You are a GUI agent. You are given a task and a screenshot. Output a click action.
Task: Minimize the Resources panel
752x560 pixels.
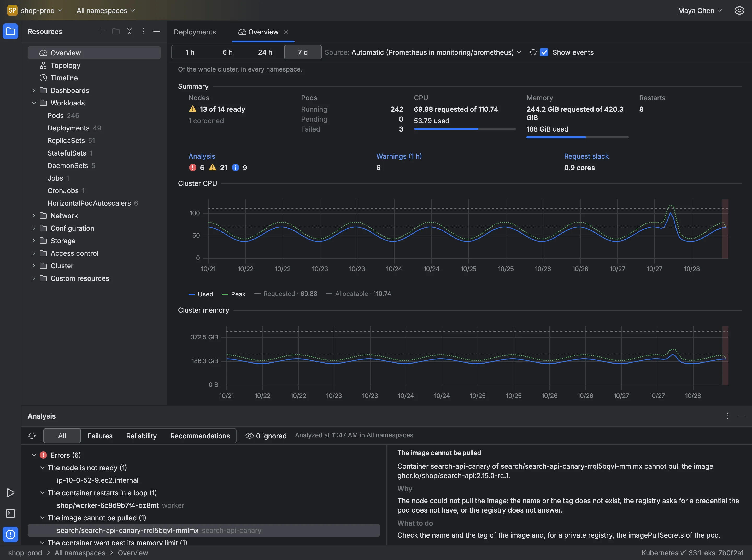click(156, 31)
